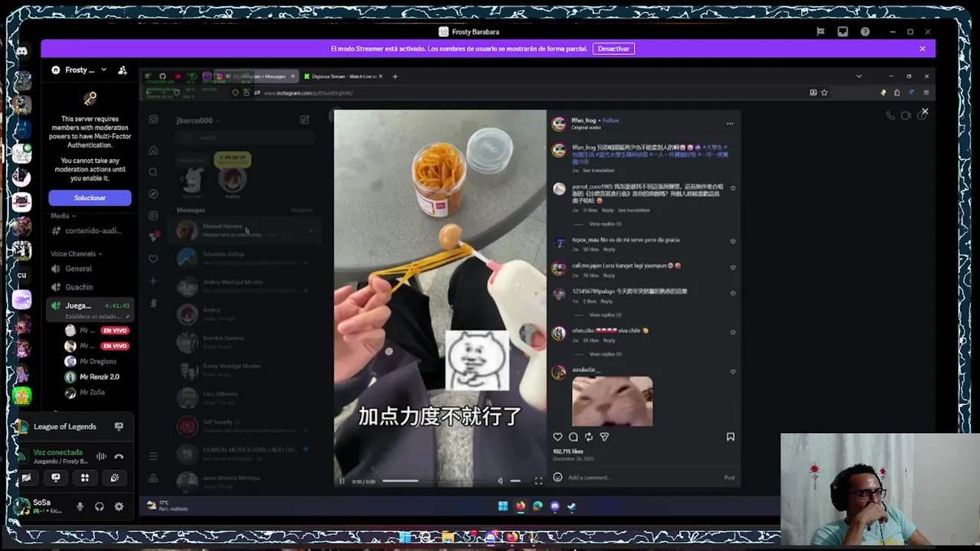The image size is (980, 551).
Task: Open Instagram Search in the sidebar
Action: (153, 172)
